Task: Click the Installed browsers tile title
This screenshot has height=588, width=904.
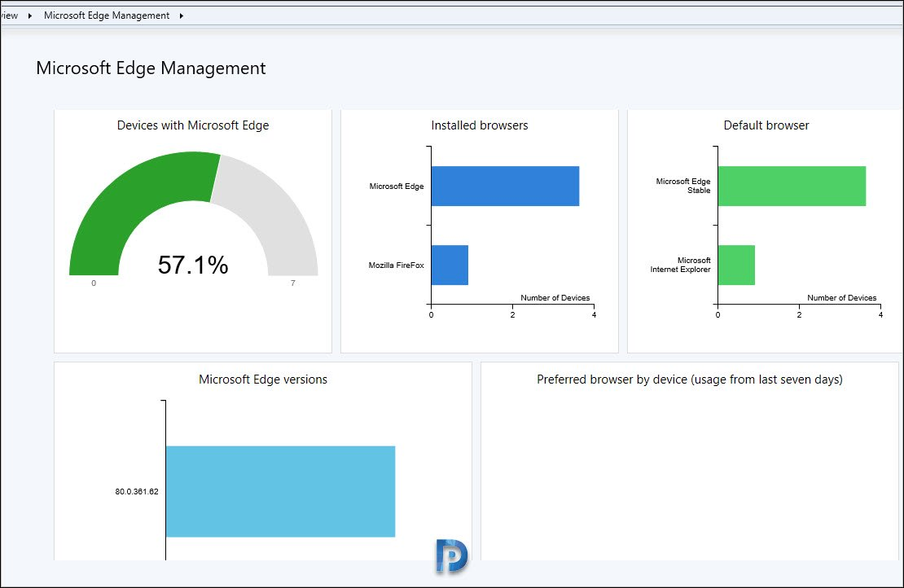Action: (x=480, y=125)
